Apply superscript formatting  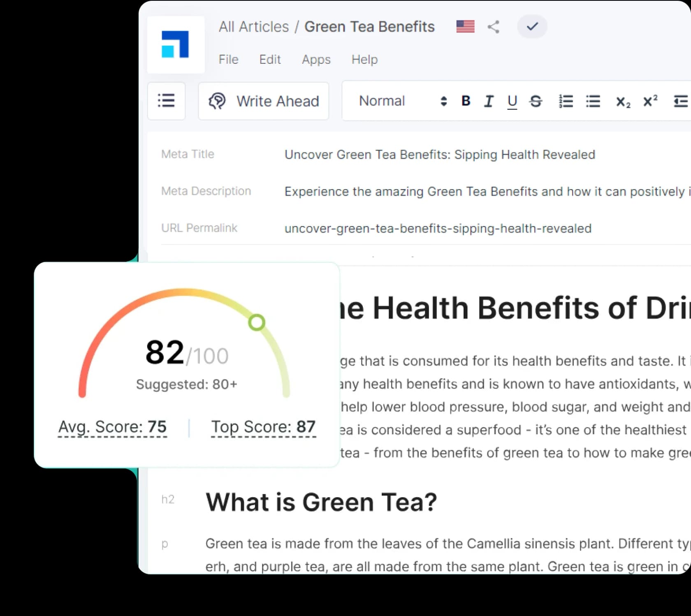[x=650, y=101]
